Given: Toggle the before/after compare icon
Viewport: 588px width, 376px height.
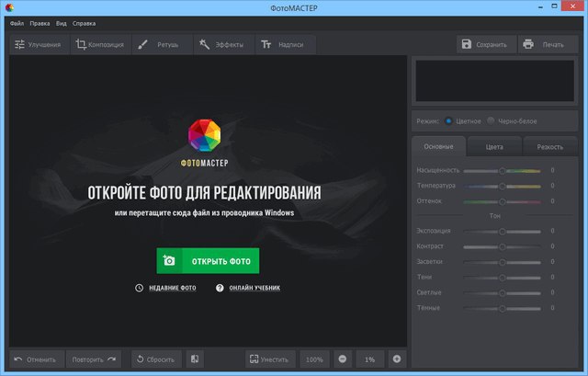Looking at the screenshot, I should [195, 359].
